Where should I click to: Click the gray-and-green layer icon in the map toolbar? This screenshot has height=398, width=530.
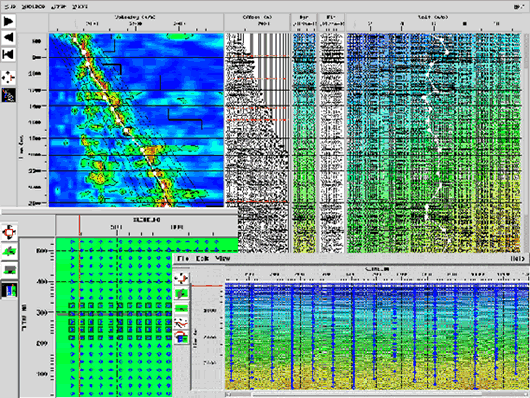9,270
